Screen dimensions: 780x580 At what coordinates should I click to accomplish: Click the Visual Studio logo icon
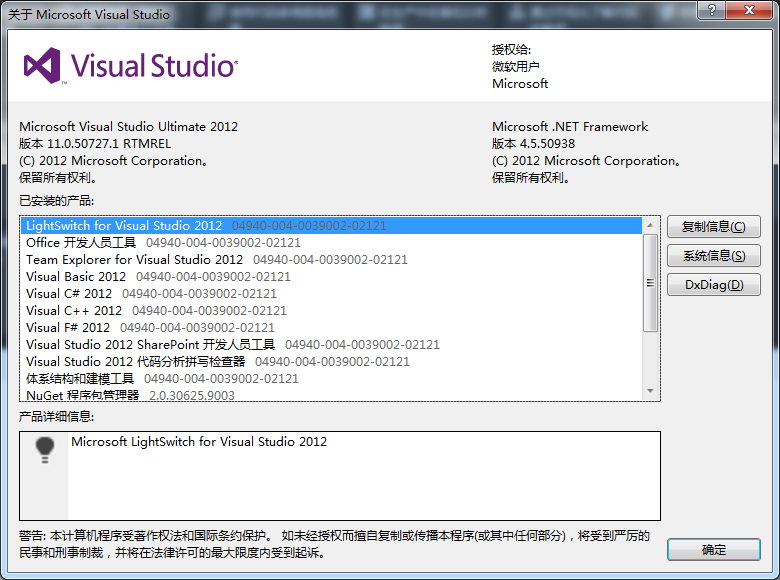[42, 65]
